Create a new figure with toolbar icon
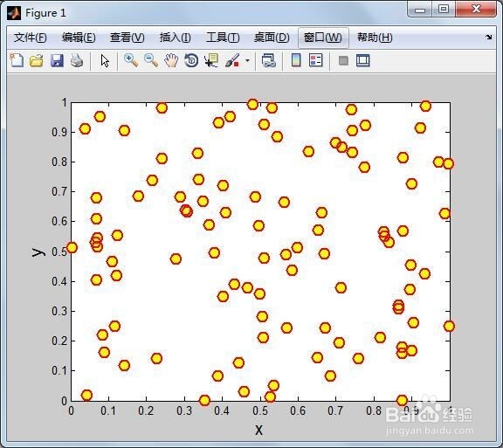 (x=17, y=60)
